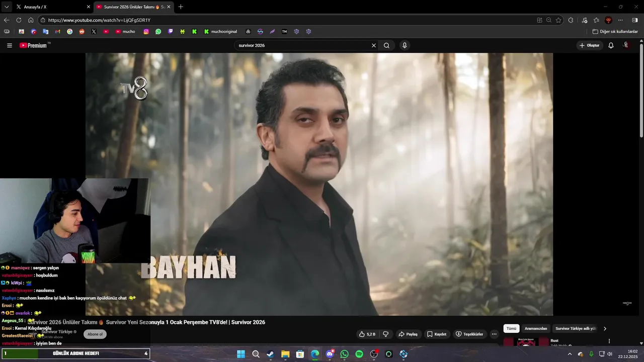Select the Aramanızdan filter chip
Viewport: 644px width, 362px height.
536,329
